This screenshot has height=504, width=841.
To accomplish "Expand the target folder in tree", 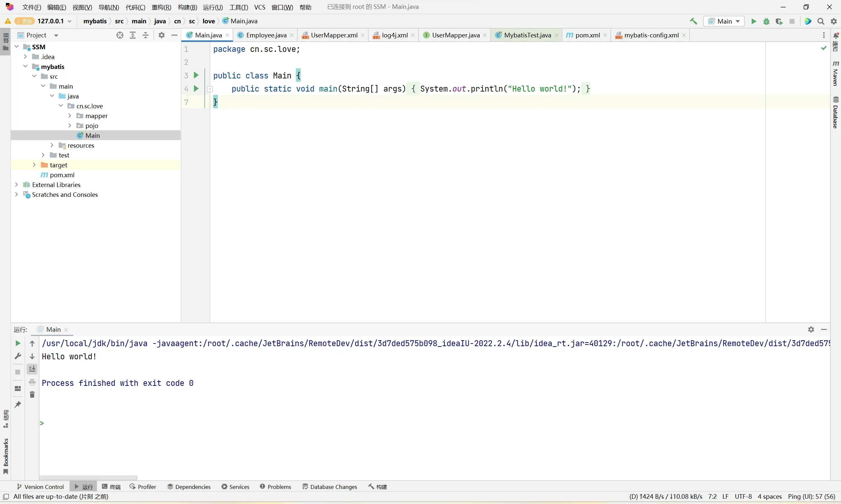I will pyautogui.click(x=34, y=165).
